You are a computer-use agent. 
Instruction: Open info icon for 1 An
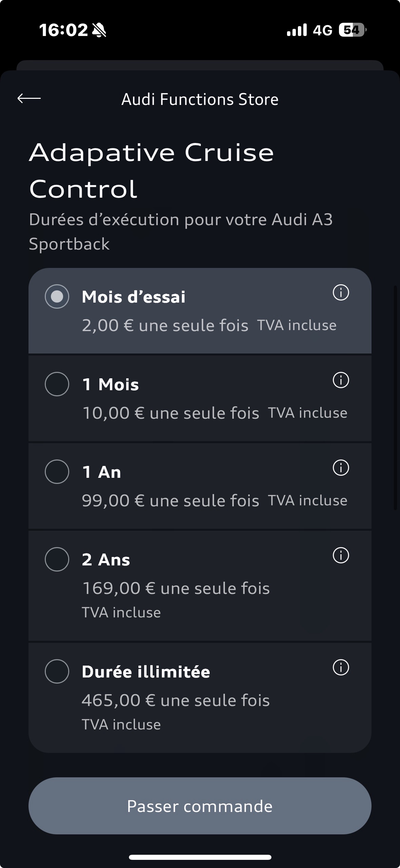341,468
